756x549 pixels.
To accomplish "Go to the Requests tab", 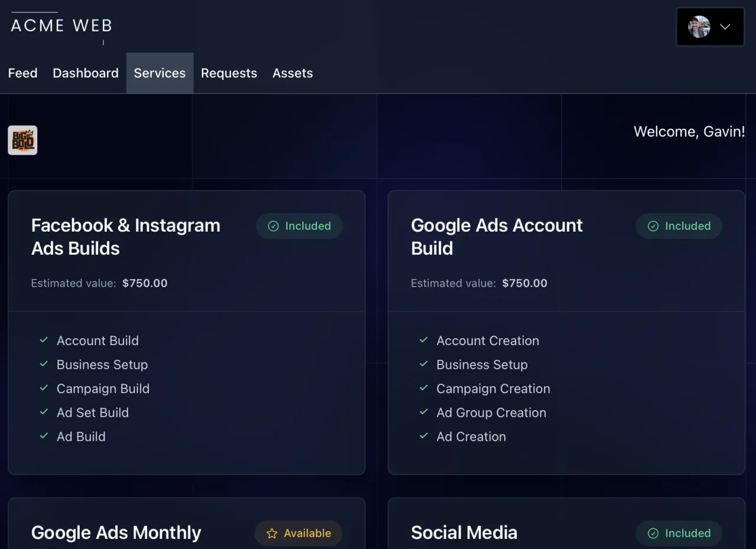I will [x=229, y=73].
